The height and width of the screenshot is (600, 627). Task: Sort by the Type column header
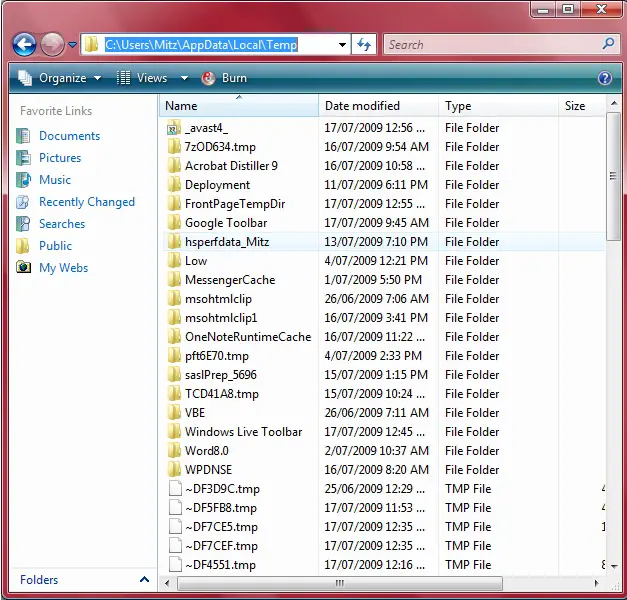(x=498, y=106)
